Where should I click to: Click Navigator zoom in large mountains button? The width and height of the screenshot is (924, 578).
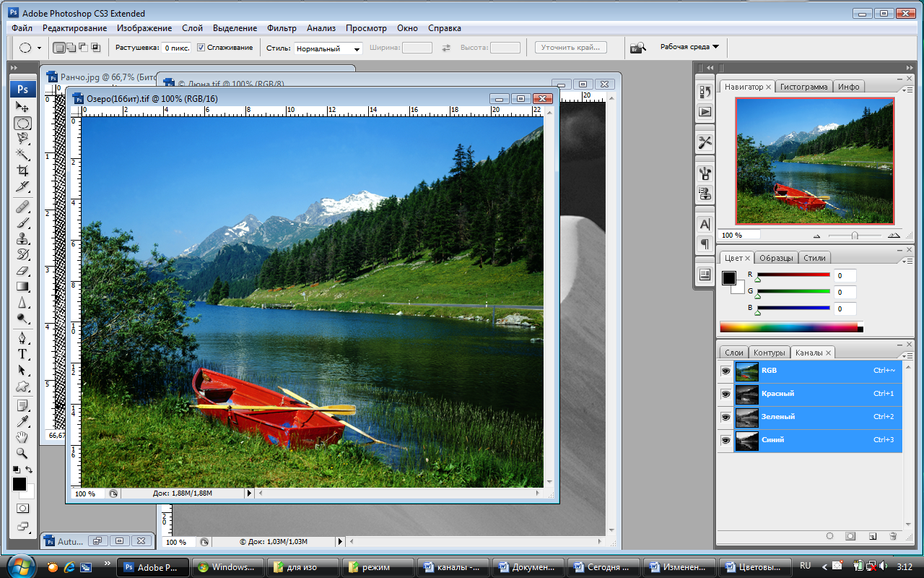894,236
